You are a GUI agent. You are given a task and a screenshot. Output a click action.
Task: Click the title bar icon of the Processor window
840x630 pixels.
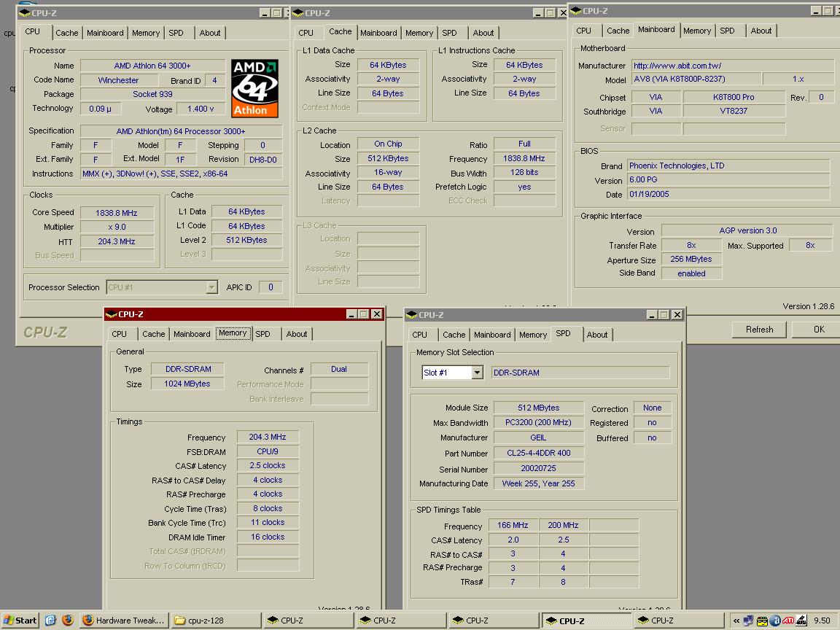[24, 13]
